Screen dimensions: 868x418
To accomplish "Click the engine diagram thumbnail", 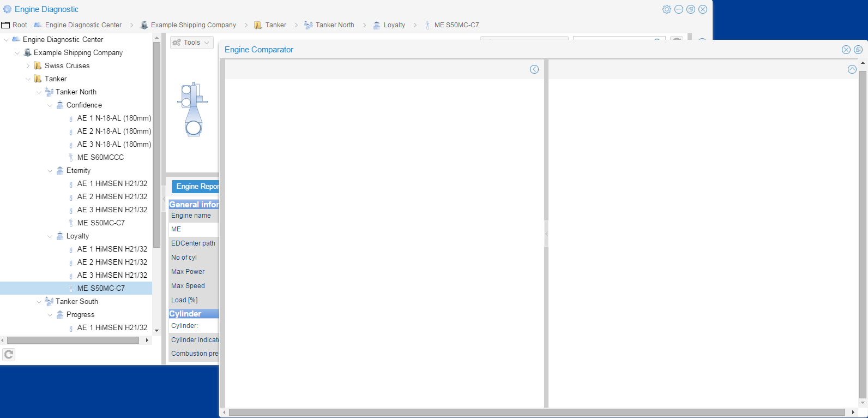I will (192, 109).
